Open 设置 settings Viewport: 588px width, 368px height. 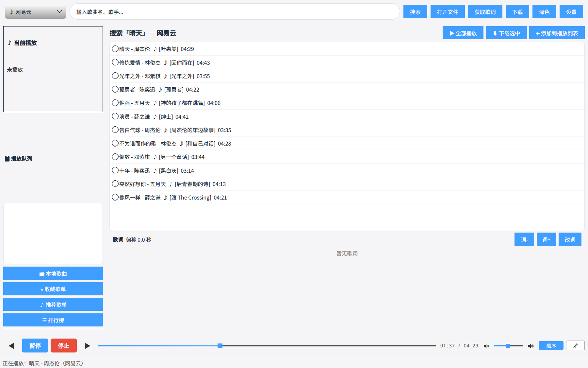(571, 12)
